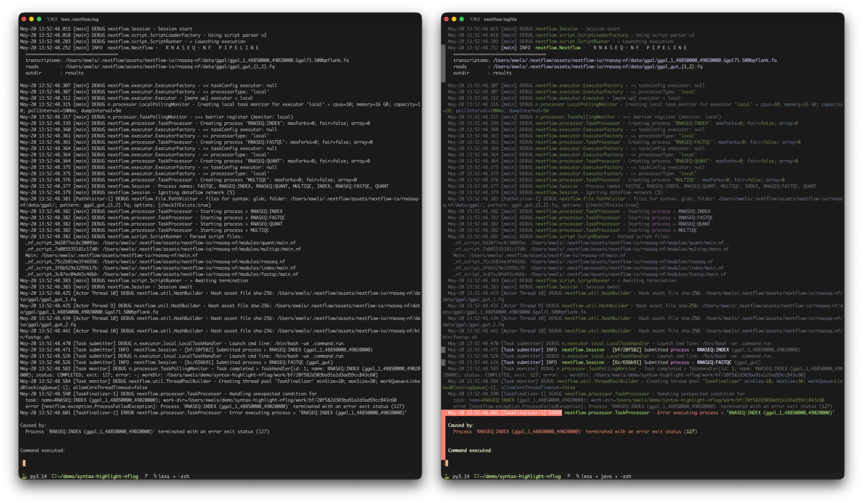Image resolution: width=863 pixels, height=504 pixels.
Task: Click 'Caused by:' in the right window
Action: point(461,425)
